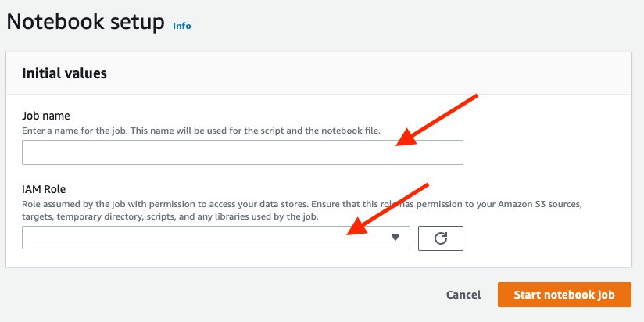This screenshot has width=644, height=322.
Task: Click the Job name field label
Action: point(45,116)
